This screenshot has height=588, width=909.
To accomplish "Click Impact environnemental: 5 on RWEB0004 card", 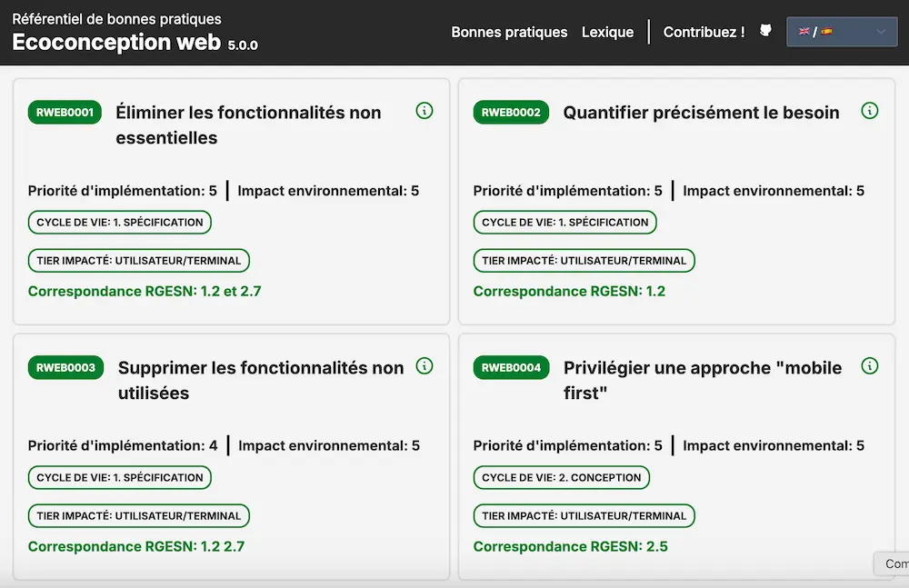I will click(x=774, y=445).
